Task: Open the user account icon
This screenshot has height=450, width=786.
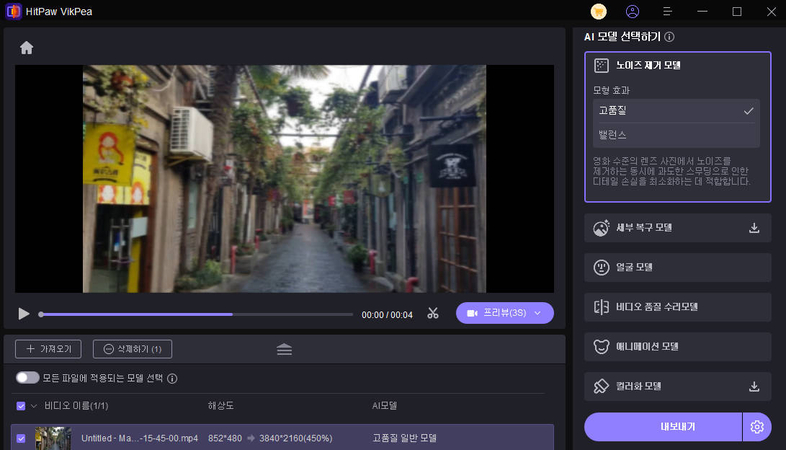Action: pos(632,12)
